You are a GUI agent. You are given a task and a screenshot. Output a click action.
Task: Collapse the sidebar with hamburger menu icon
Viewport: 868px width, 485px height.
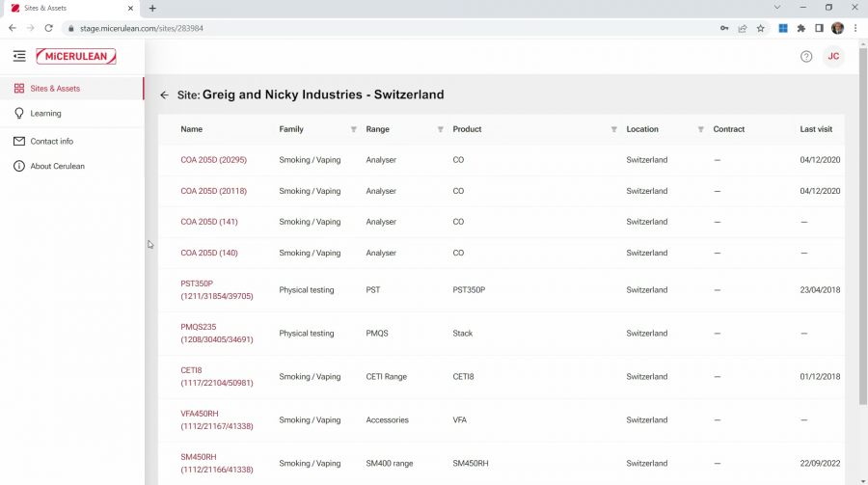(x=19, y=56)
